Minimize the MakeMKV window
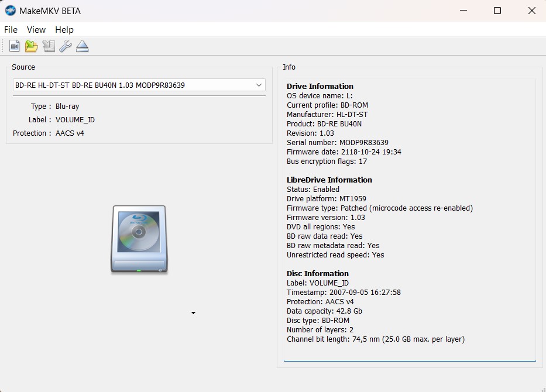Viewport: 546px width, 392px height. (x=463, y=11)
